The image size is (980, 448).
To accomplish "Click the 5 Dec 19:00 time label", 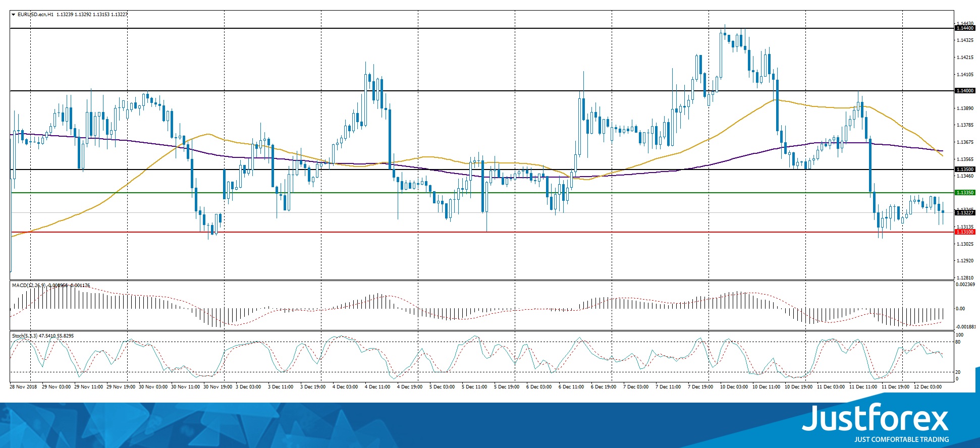I will (x=507, y=387).
